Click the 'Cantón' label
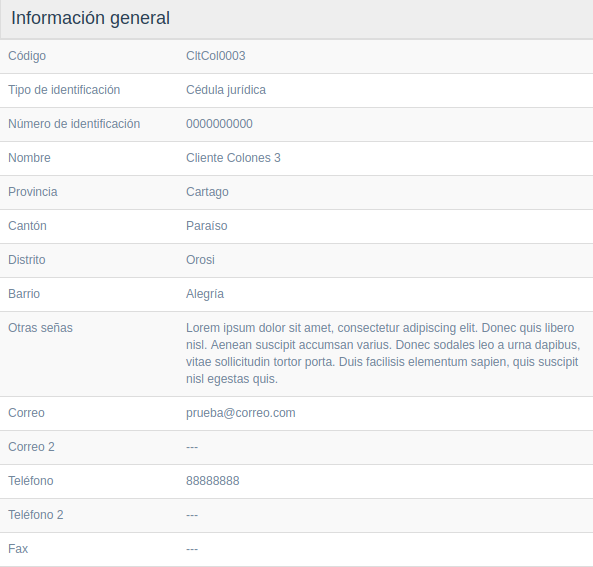This screenshot has width=593, height=567. [27, 226]
